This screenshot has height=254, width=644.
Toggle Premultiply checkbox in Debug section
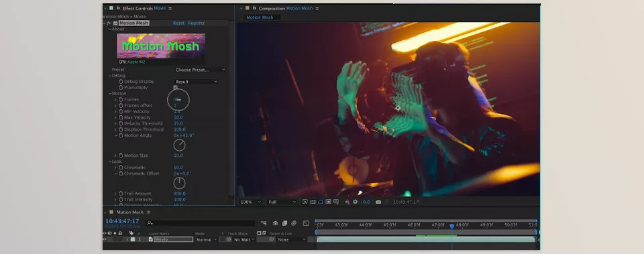(176, 87)
